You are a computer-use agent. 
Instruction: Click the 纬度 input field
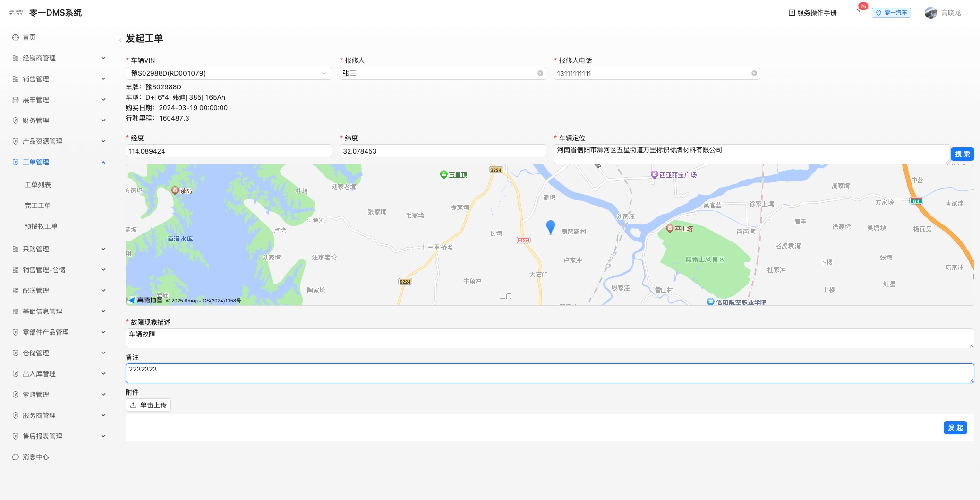tap(443, 151)
